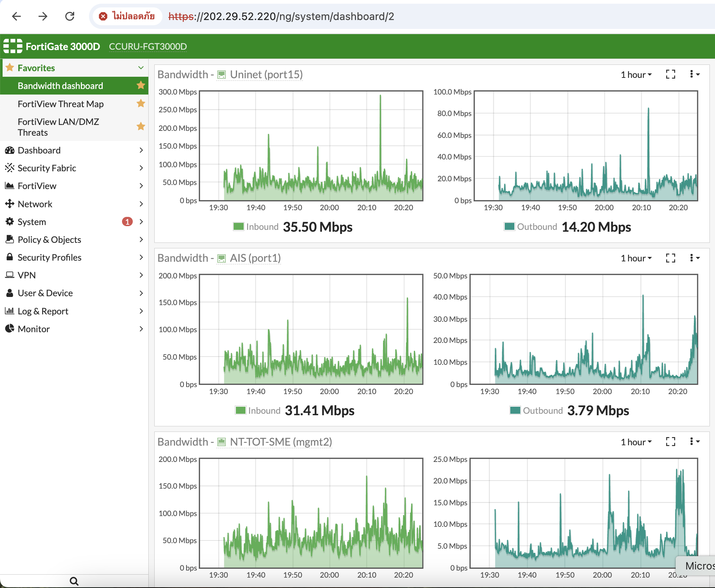Expand Uninet bandwidth widget to fullscreen
Screen dimensions: 715x588
[670, 75]
